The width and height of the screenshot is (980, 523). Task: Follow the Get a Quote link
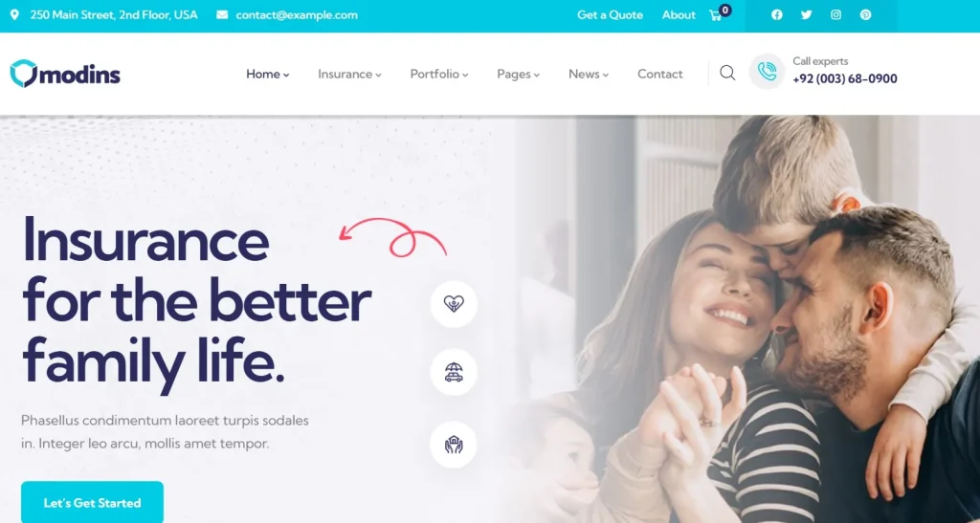610,15
